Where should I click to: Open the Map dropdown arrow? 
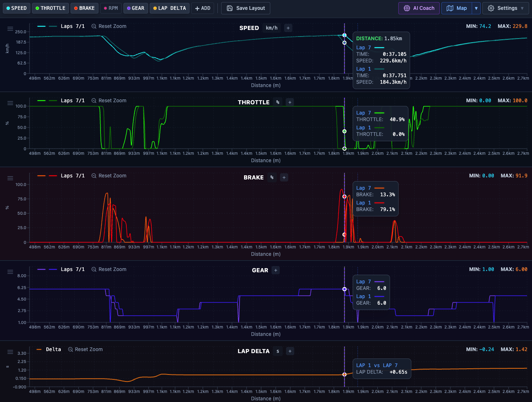tap(476, 8)
